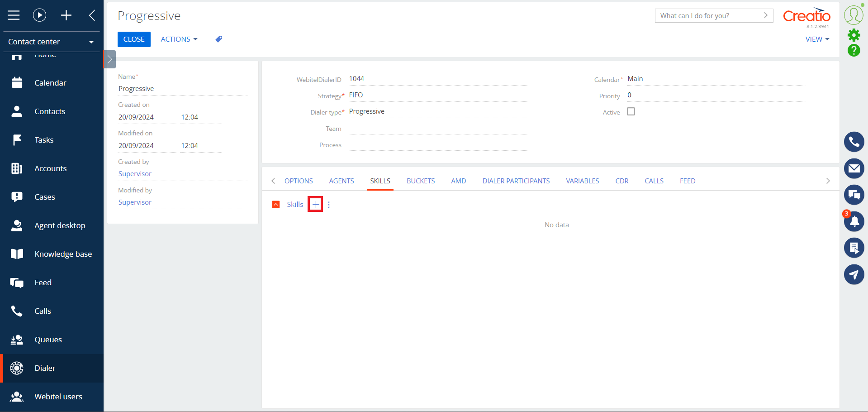Open the Skills detail three-dot menu
868x412 pixels.
(x=329, y=205)
